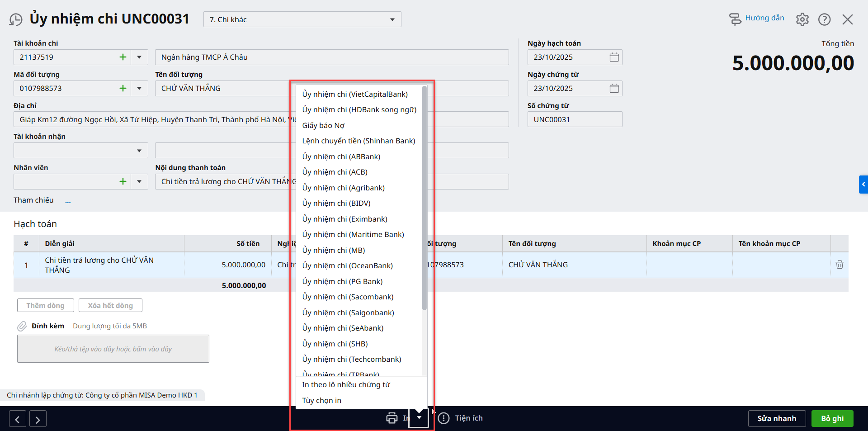The width and height of the screenshot is (868, 431).
Task: Select 'Tùy chọn in' menu option
Action: (x=321, y=400)
